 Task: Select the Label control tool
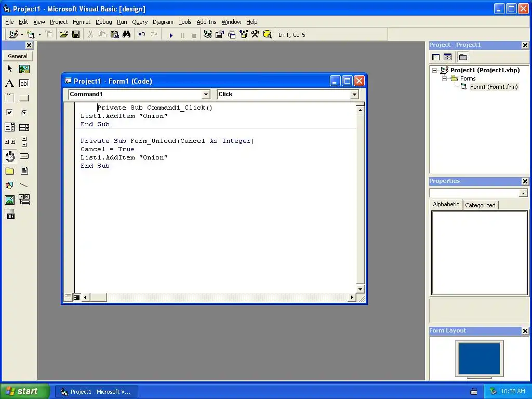point(9,84)
